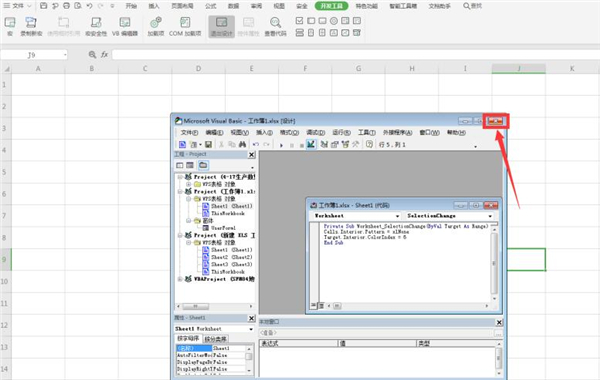
Task: Click the Project tree horizontal scrollbar thumb
Action: (196, 307)
